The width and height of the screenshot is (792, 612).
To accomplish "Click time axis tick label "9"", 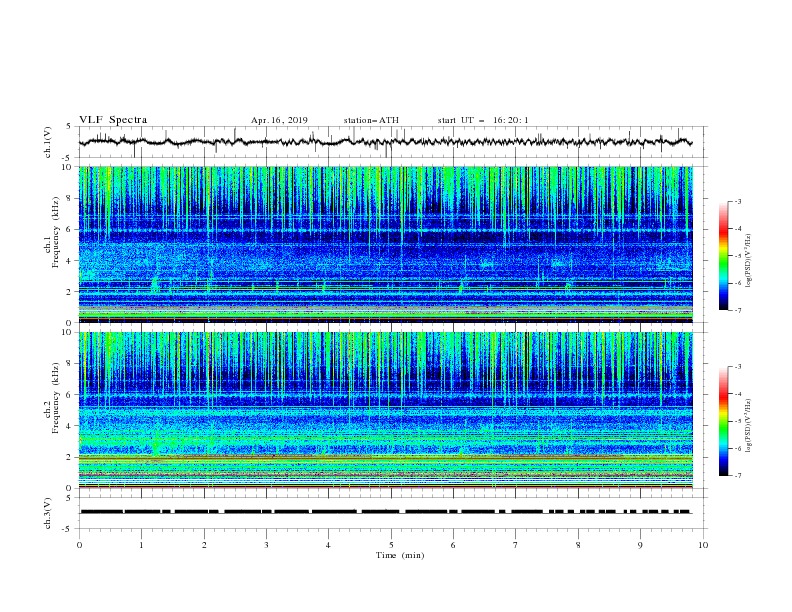I will coord(640,545).
